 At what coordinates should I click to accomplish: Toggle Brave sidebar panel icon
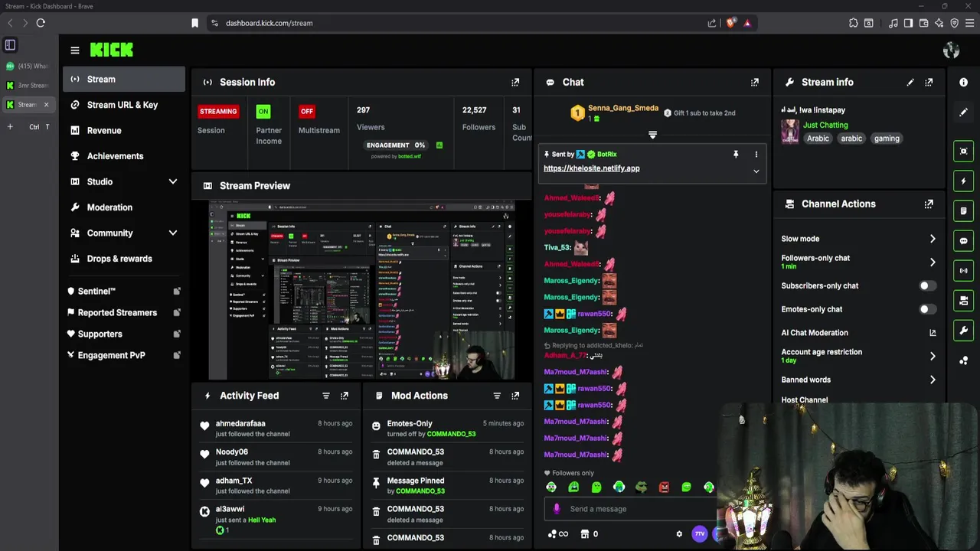click(908, 23)
